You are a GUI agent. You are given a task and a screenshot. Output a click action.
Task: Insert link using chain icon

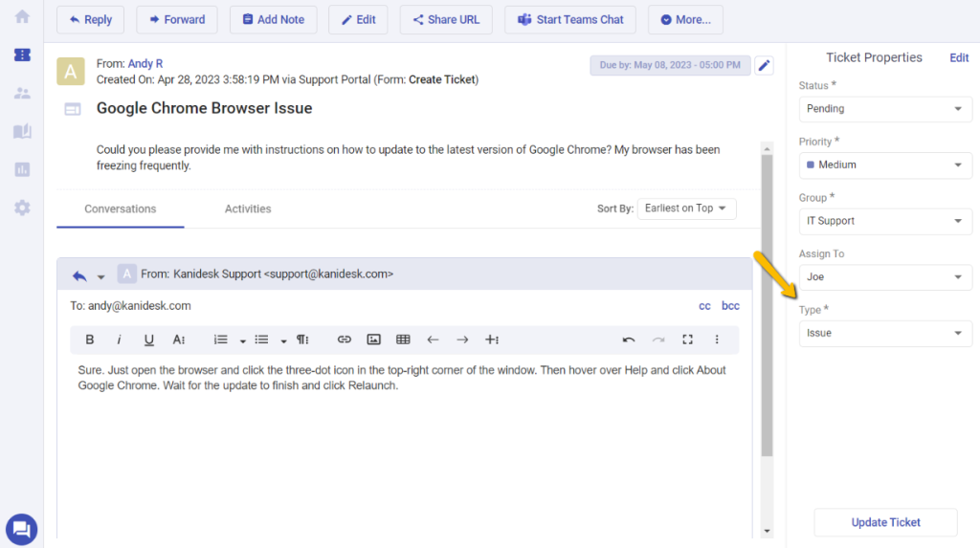(344, 340)
